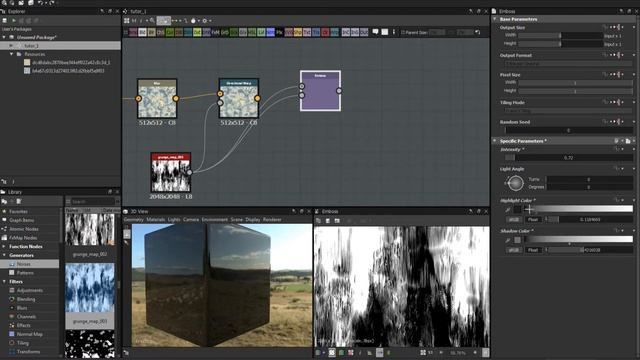Select the purple Emboss node
Image resolution: width=640 pixels, height=360 pixels.
[320, 91]
